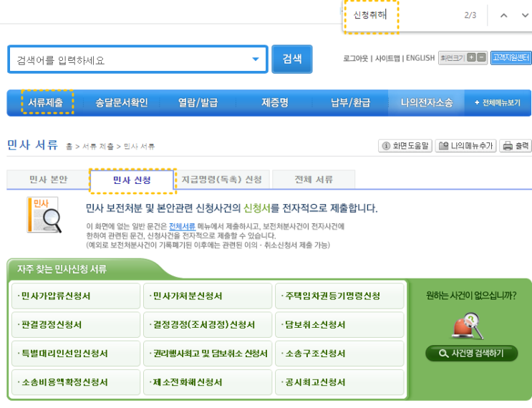Open 제소전화해신청서 form

208,382
